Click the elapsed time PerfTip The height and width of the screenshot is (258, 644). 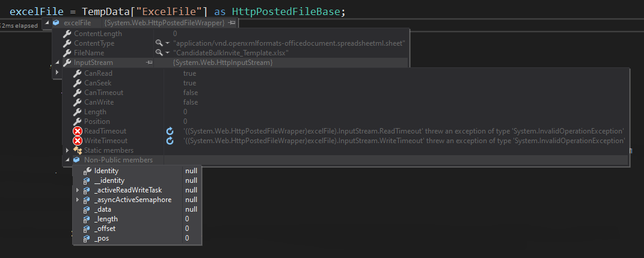coord(19,25)
